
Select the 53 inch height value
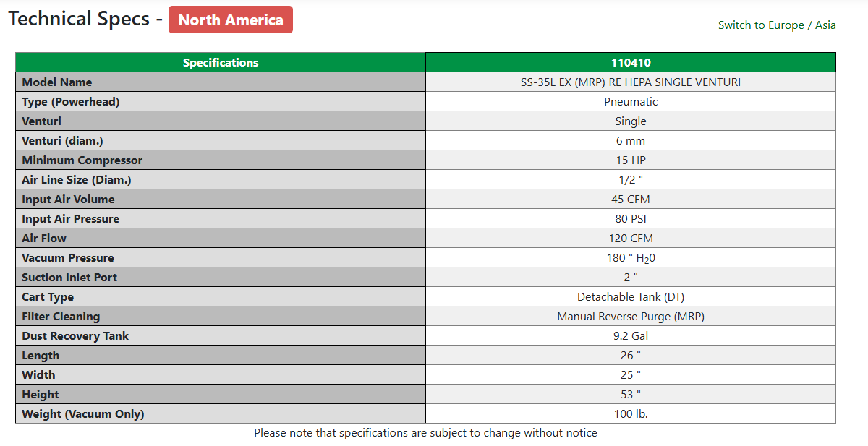click(631, 395)
